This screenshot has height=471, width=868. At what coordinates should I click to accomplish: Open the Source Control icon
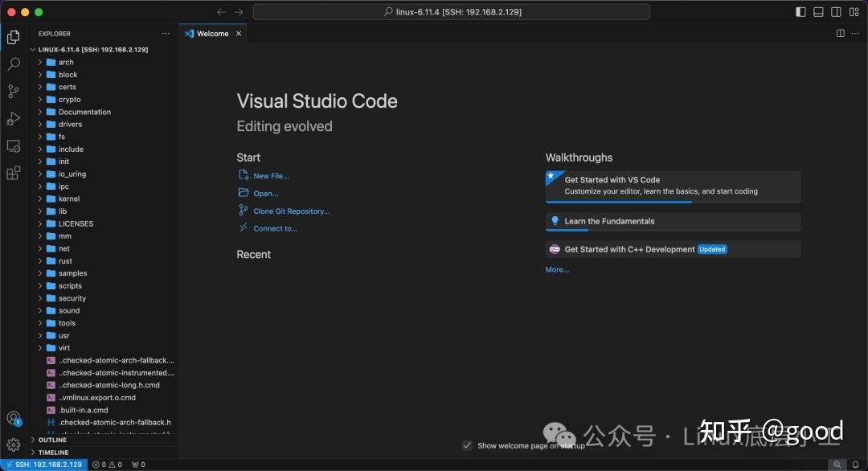click(x=13, y=91)
